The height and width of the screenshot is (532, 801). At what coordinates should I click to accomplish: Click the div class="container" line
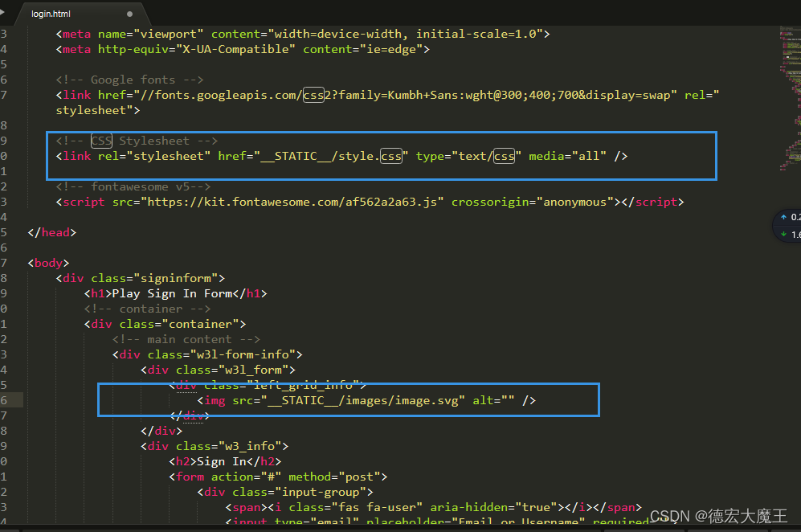165,325
